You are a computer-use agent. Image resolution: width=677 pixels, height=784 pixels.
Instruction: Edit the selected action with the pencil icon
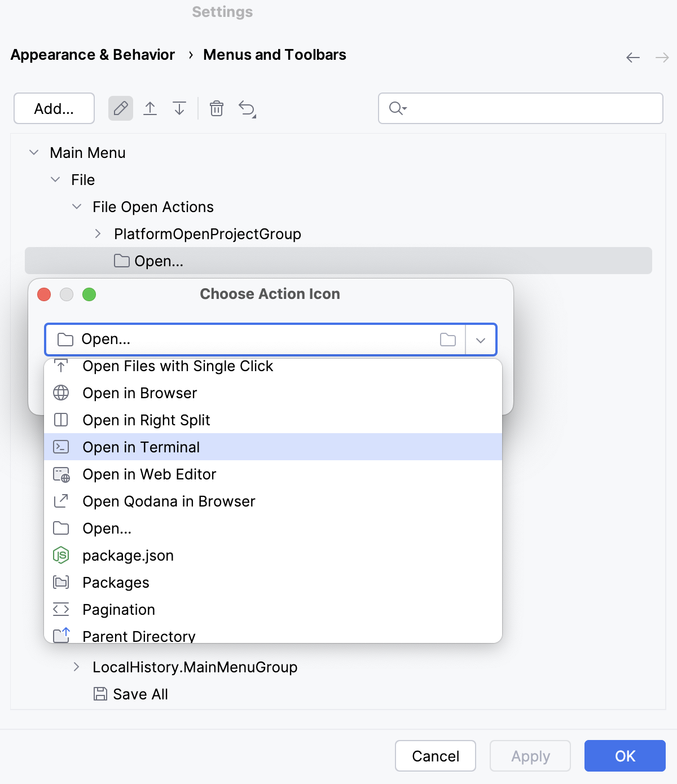click(x=120, y=108)
